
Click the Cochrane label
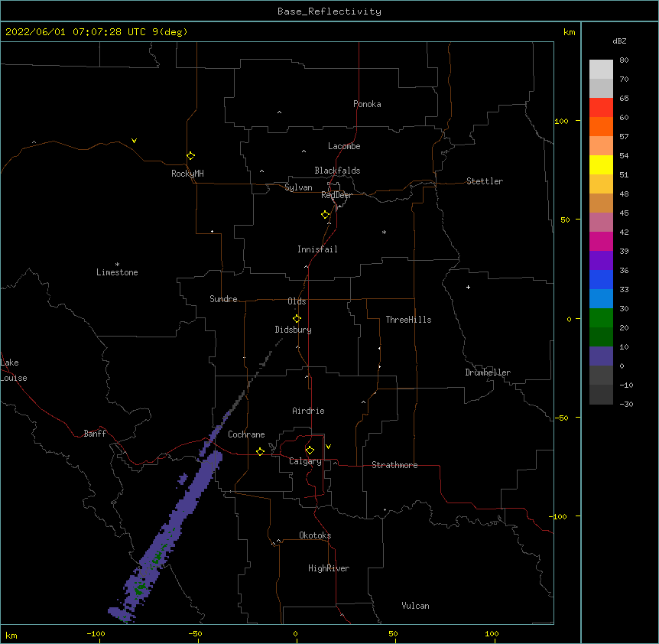coord(246,434)
